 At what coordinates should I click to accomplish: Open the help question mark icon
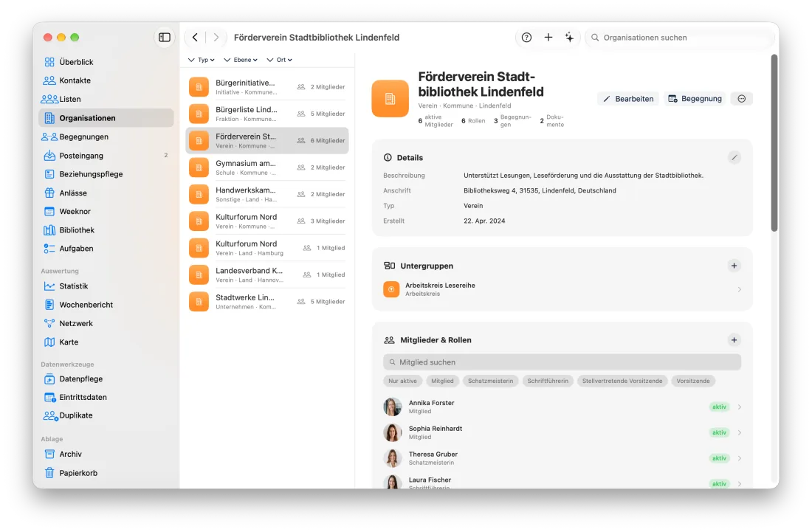(x=526, y=37)
